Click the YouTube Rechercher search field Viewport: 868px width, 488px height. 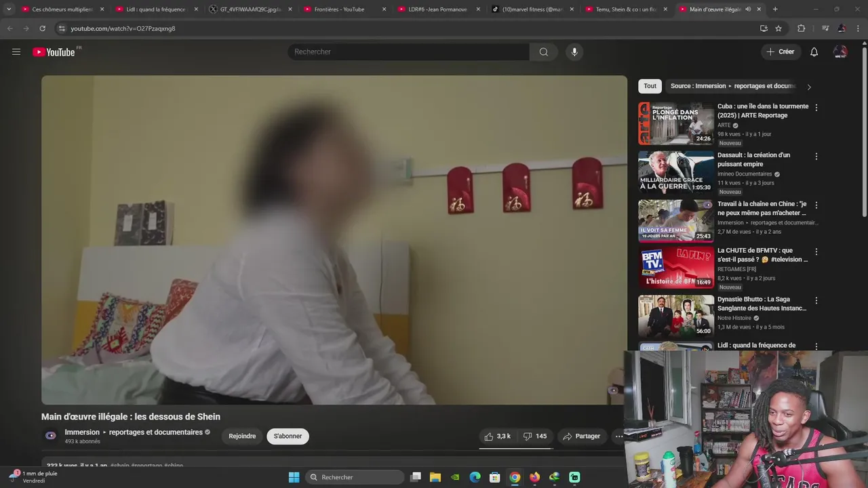(409, 52)
